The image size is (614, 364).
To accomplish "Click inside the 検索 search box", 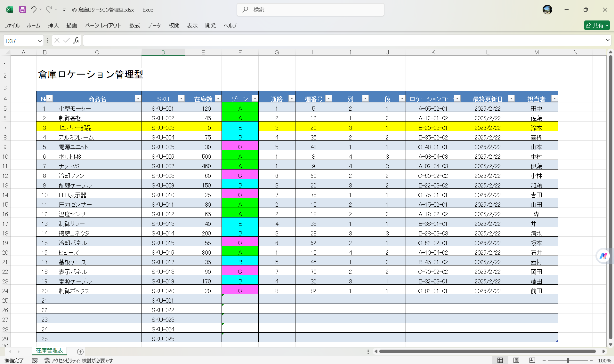I will point(310,10).
